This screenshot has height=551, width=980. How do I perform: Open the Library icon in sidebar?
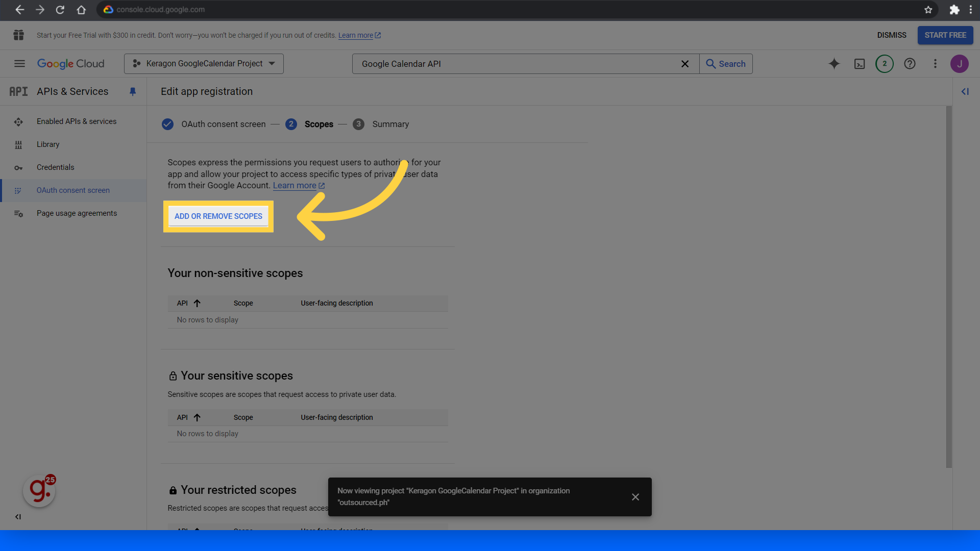point(18,144)
